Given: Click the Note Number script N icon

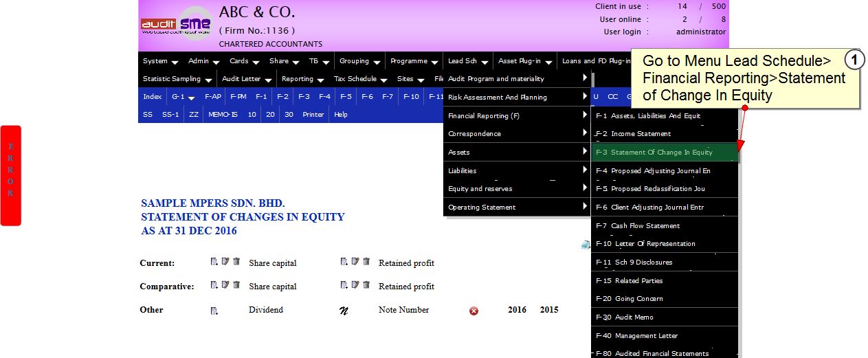Looking at the screenshot, I should click(344, 311).
